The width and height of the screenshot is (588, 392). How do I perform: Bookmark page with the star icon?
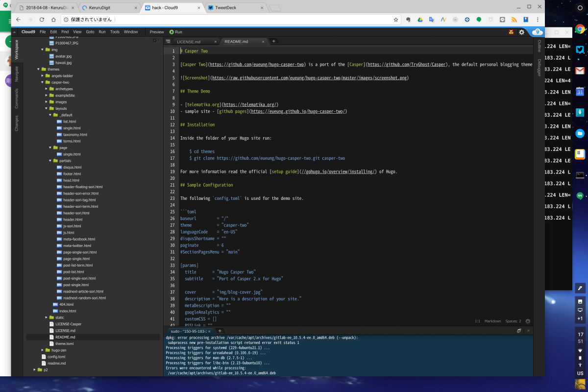tap(396, 20)
